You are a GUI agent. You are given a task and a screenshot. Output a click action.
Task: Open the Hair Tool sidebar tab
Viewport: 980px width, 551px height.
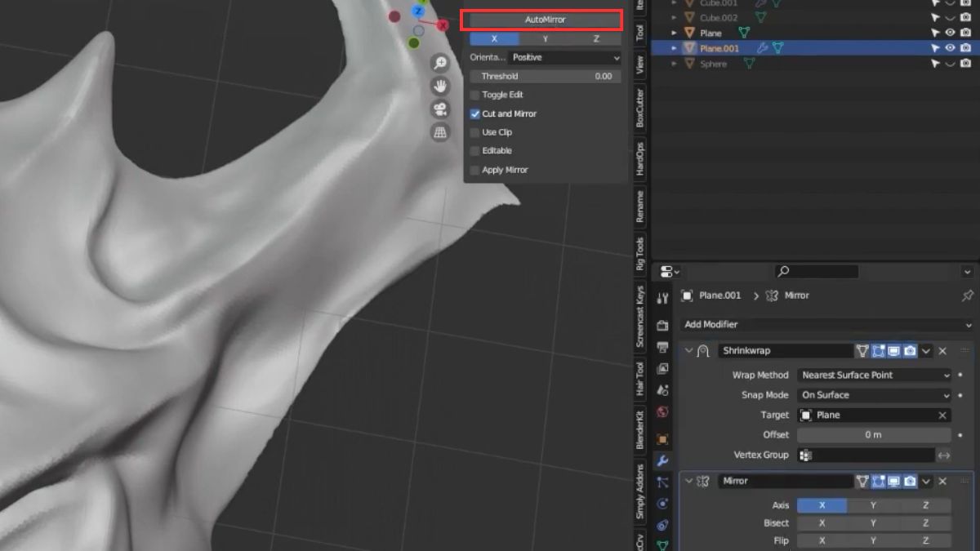pos(639,379)
